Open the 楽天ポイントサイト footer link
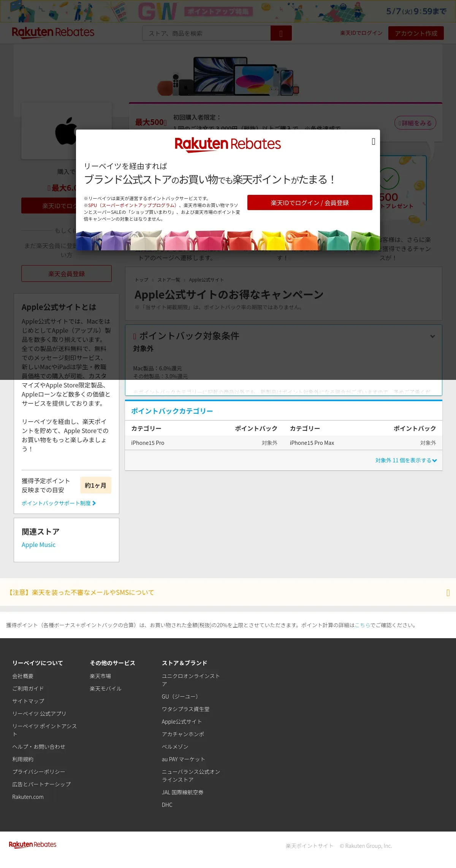Screen dimensions: 456x868 310,846
